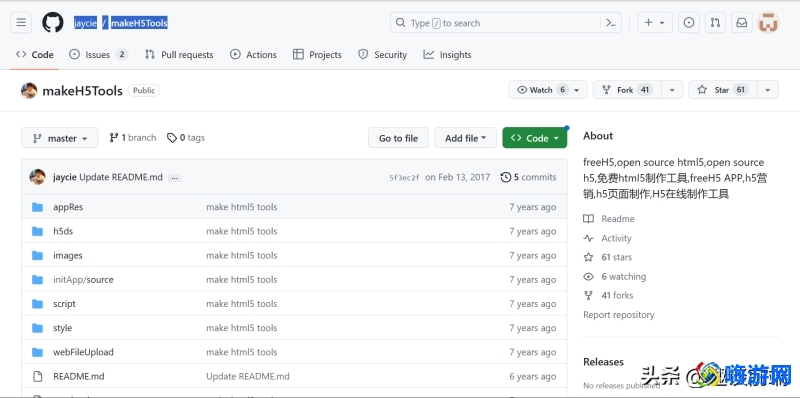Switch to the Insights tab
Screen dimensions: 800x398
[x=447, y=55]
